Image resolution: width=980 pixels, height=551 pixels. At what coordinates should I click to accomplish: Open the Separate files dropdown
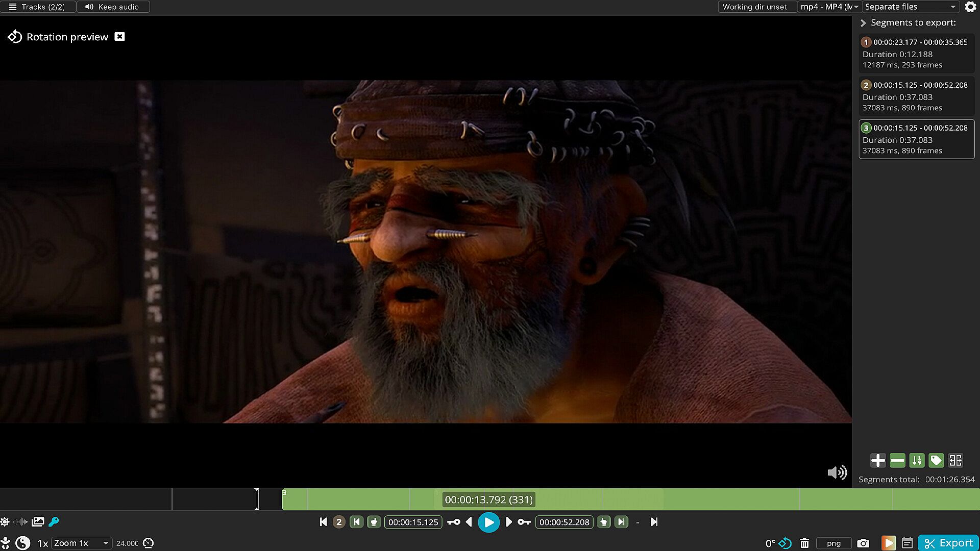click(910, 7)
